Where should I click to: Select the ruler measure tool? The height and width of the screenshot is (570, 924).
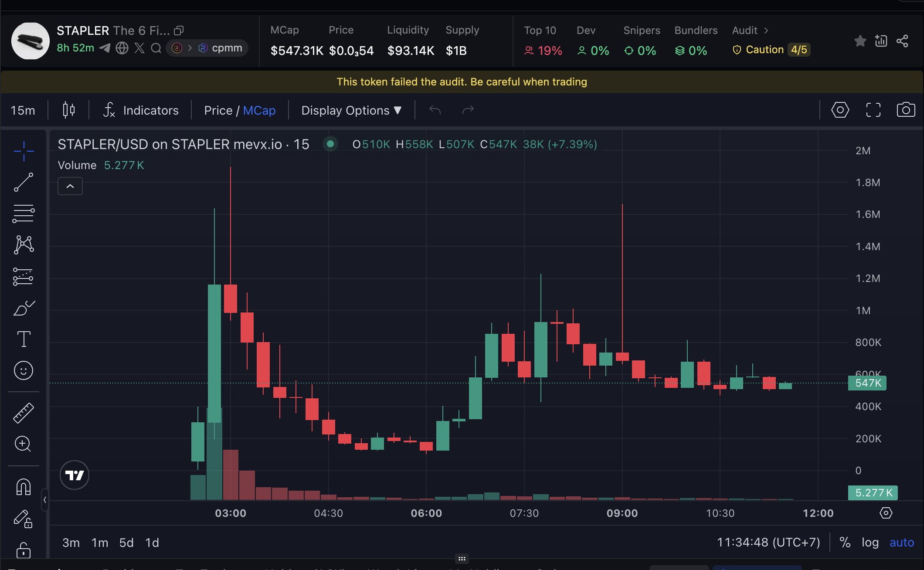point(24,413)
